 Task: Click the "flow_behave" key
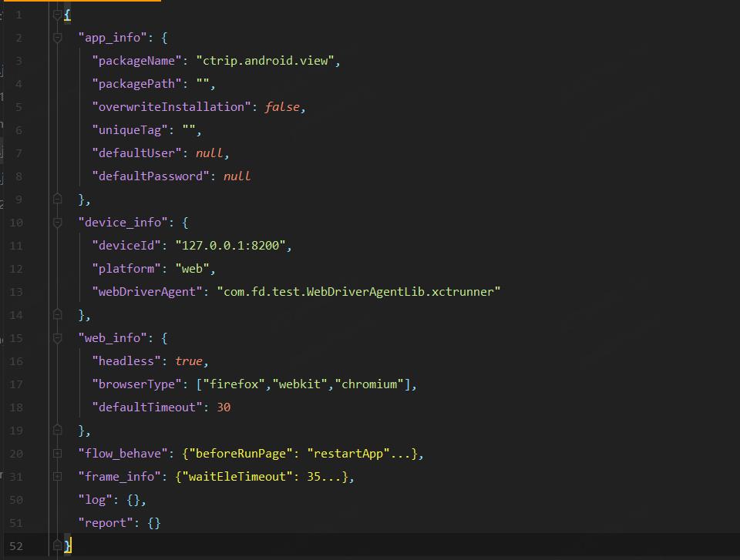(x=123, y=454)
